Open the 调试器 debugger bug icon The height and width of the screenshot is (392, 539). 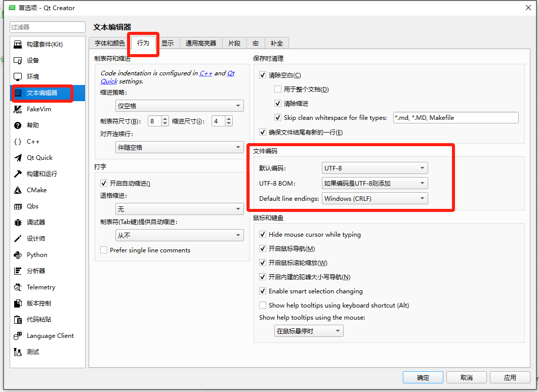(x=18, y=223)
